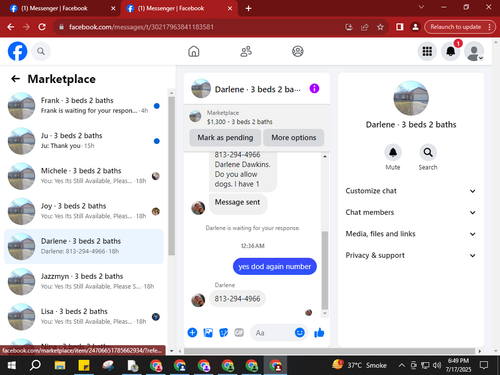Image resolution: width=500 pixels, height=375 pixels.
Task: Open the account profile menu
Action: point(474,51)
